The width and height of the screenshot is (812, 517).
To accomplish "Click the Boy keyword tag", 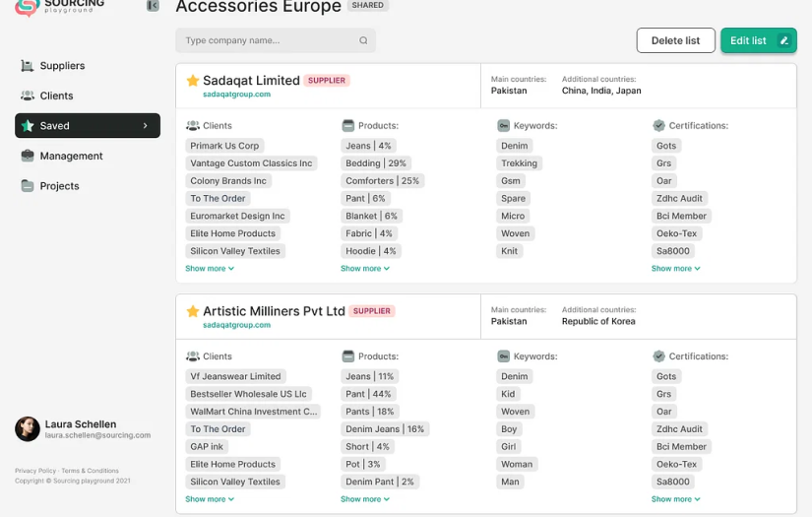I will coord(509,429).
